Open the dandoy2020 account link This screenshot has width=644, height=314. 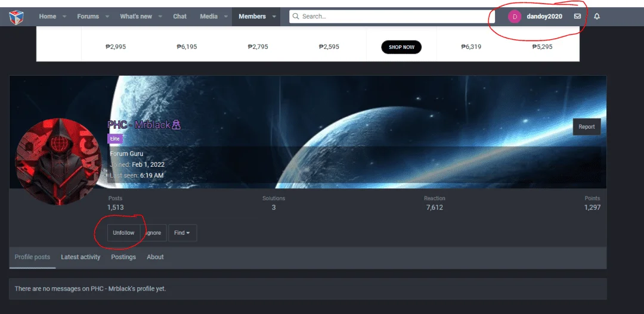click(x=544, y=17)
